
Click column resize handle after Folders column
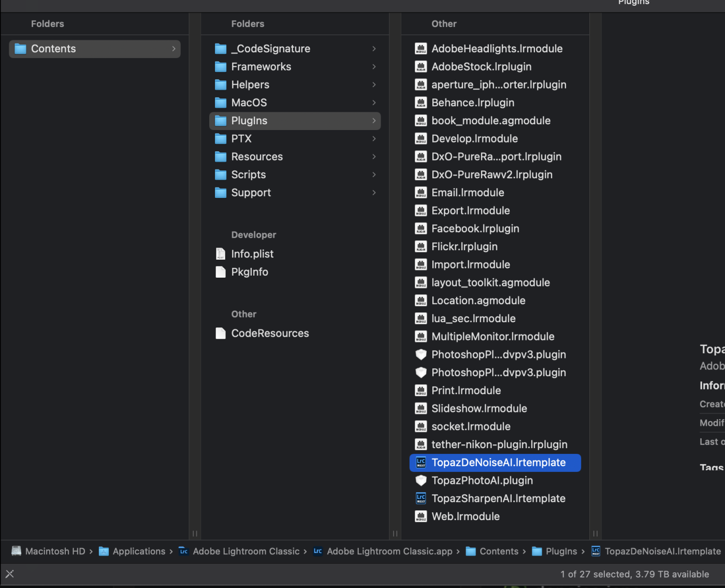pyautogui.click(x=395, y=534)
